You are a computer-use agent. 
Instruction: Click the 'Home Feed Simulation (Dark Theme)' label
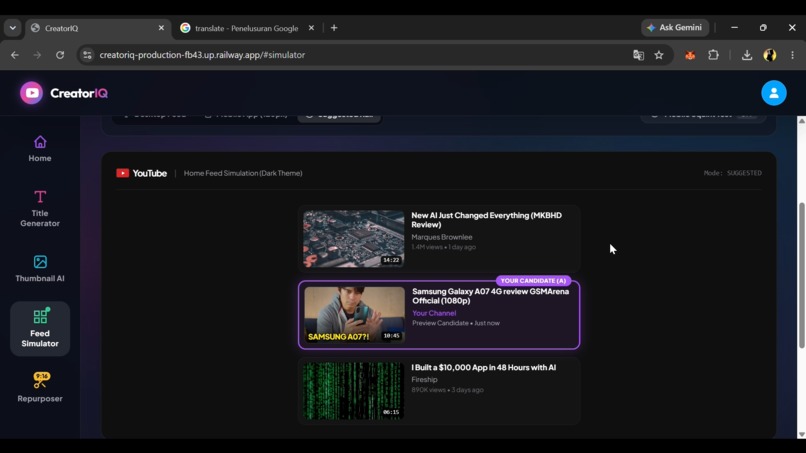point(243,173)
